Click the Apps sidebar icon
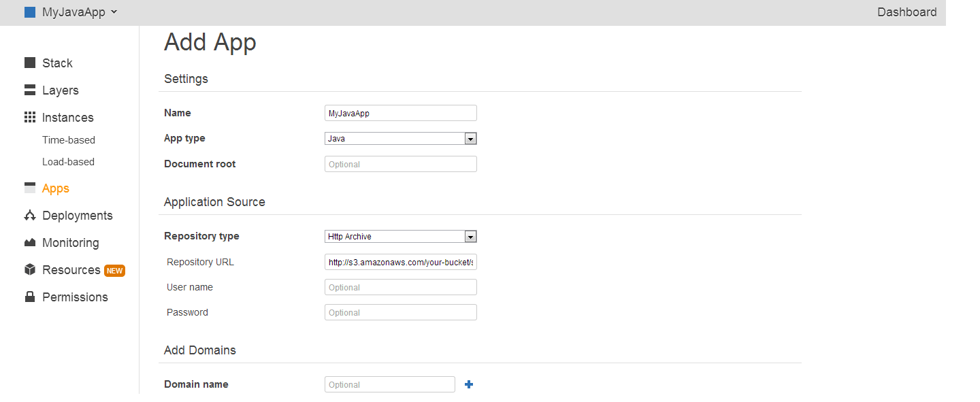This screenshot has width=980, height=402. pyautogui.click(x=30, y=188)
